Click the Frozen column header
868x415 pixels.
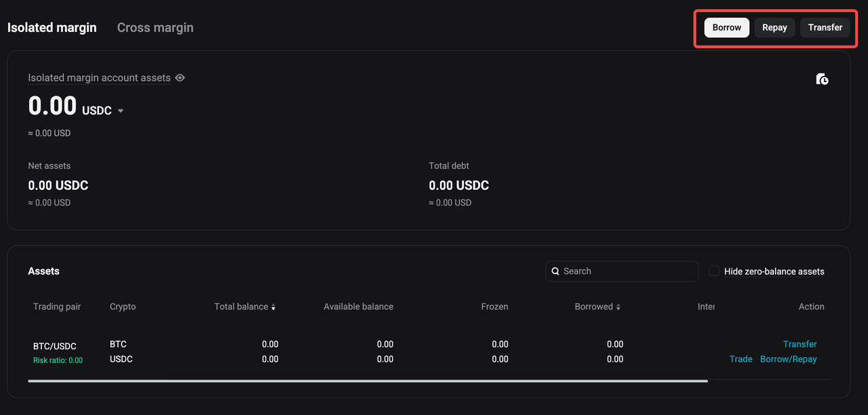click(x=494, y=307)
